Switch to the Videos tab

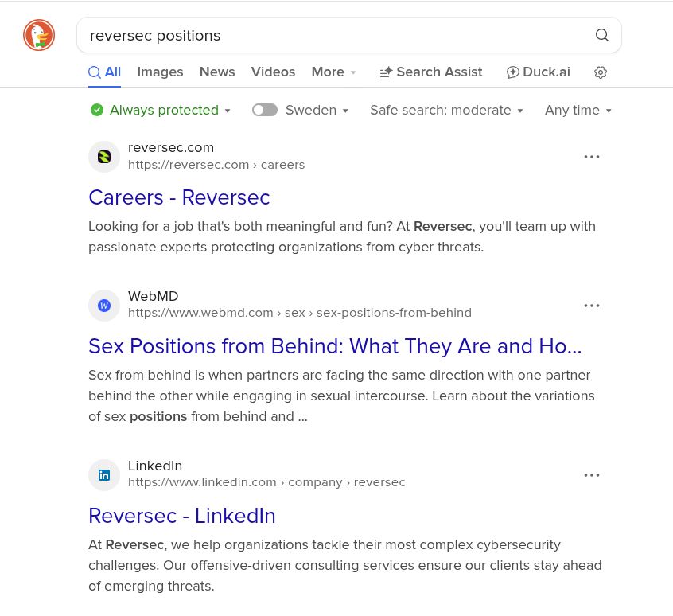pyautogui.click(x=273, y=72)
